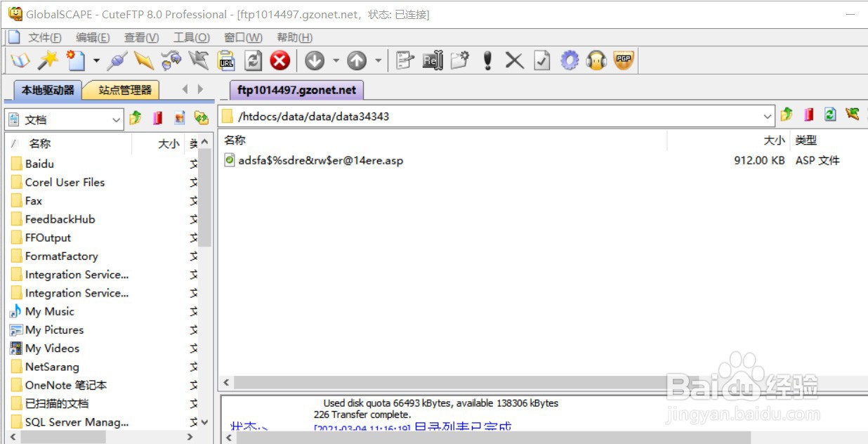Click the local pane refresh icon

click(x=180, y=118)
